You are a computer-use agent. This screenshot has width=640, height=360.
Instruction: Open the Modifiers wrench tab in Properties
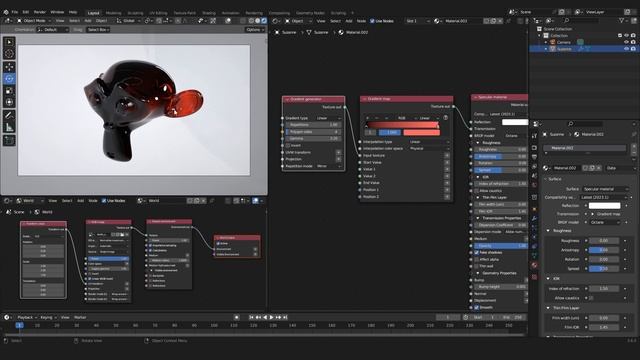point(534,219)
